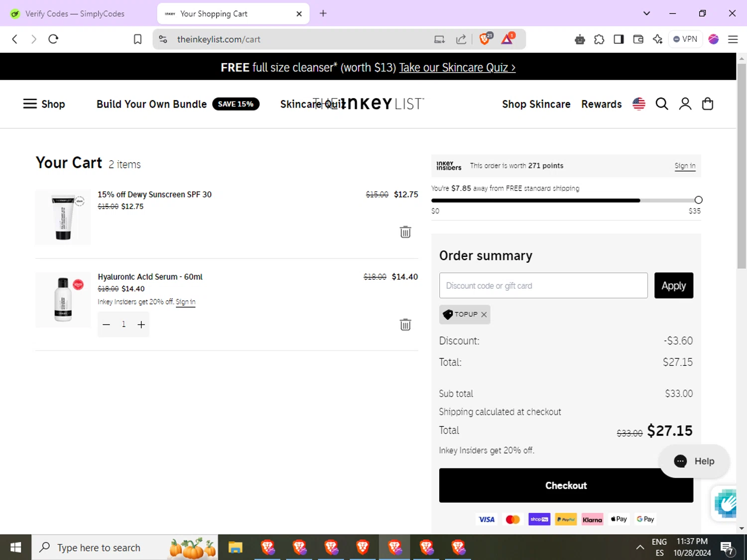Viewport: 747px width, 560px height.
Task: Open Hyaluronic Acid Serum - 60ml link
Action: pyautogui.click(x=150, y=277)
